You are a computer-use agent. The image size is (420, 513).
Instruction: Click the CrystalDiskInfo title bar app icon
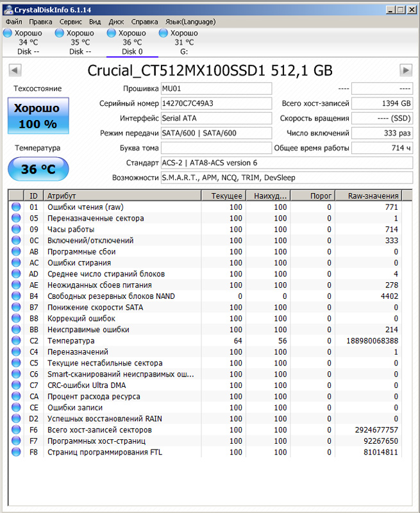(8, 10)
